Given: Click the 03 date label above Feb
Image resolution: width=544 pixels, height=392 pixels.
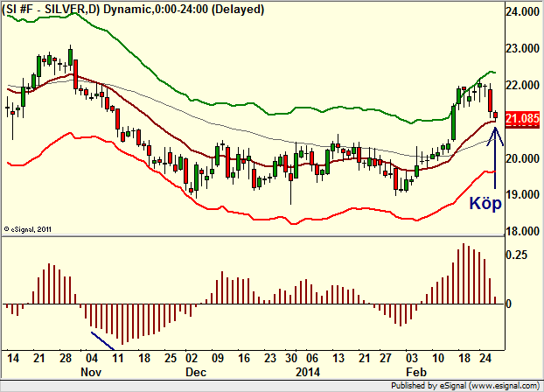Looking at the screenshot, I should [411, 358].
